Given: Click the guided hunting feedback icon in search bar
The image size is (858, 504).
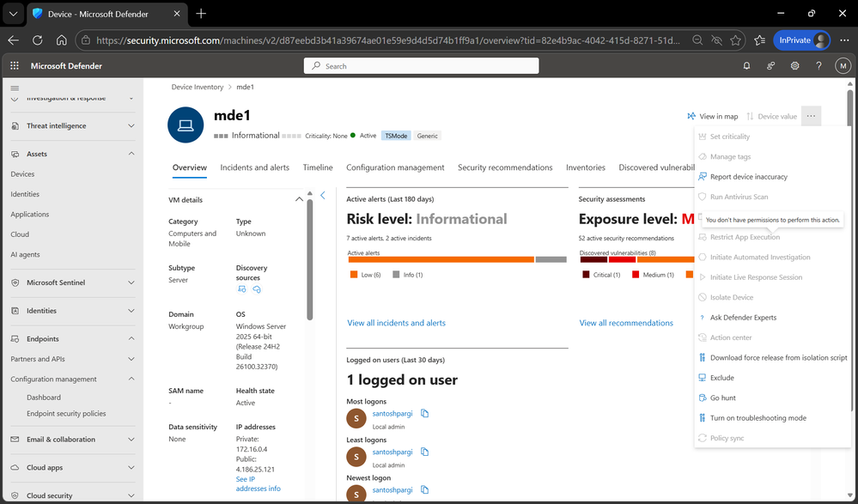Looking at the screenshot, I should [770, 65].
